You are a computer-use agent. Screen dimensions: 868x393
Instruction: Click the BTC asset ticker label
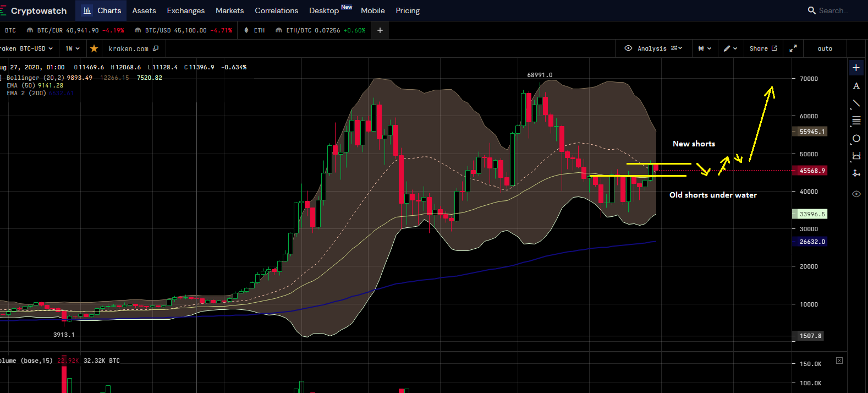[10, 30]
